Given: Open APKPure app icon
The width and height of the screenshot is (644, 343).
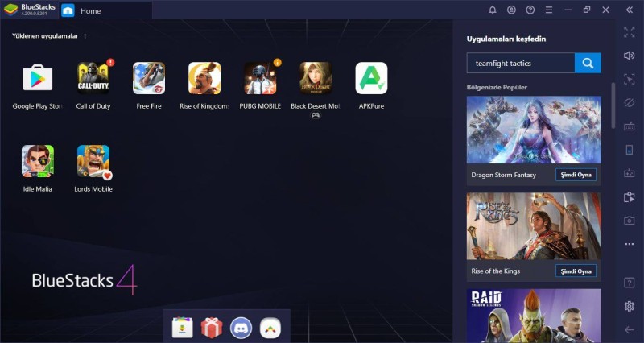Looking at the screenshot, I should click(x=371, y=79).
